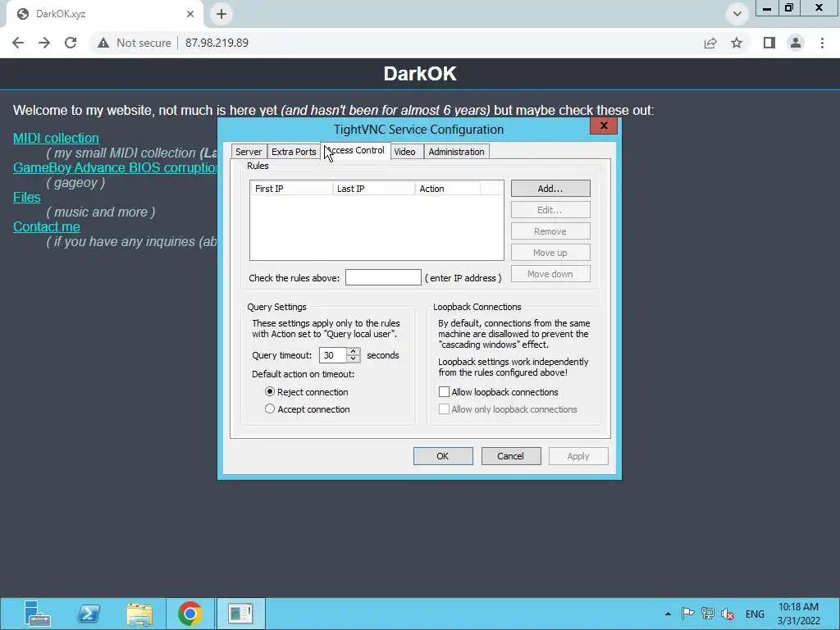Open GameBoy Advance BIOS corruption link
The image size is (840, 630).
coord(115,167)
